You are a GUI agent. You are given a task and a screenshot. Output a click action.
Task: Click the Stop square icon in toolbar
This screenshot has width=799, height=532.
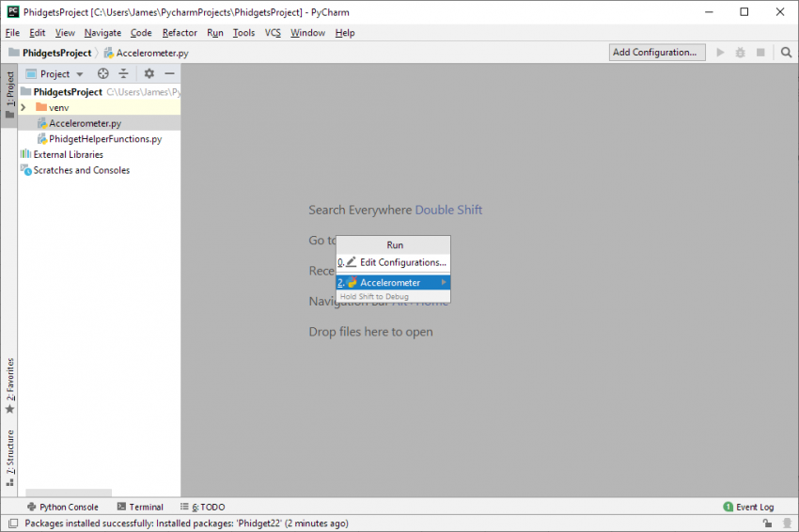(x=760, y=53)
